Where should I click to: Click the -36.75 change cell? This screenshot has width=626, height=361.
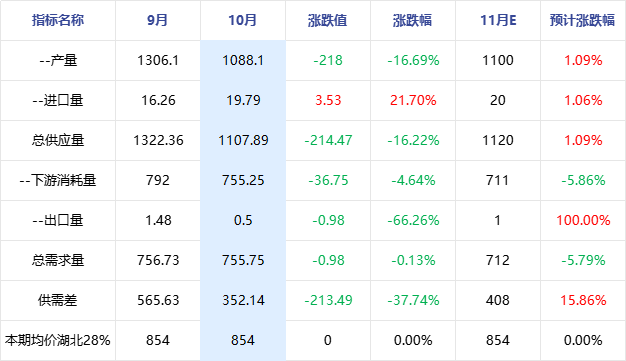click(328, 180)
